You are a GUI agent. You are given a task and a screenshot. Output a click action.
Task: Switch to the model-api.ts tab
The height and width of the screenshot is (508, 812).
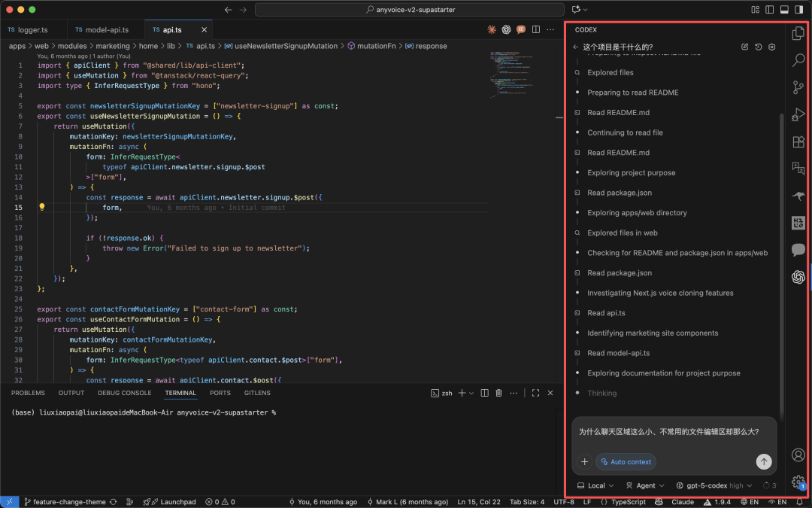pos(107,29)
